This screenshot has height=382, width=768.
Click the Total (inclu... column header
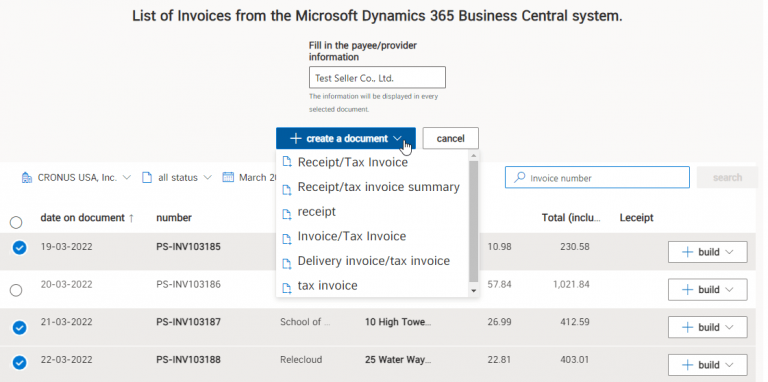(571, 218)
